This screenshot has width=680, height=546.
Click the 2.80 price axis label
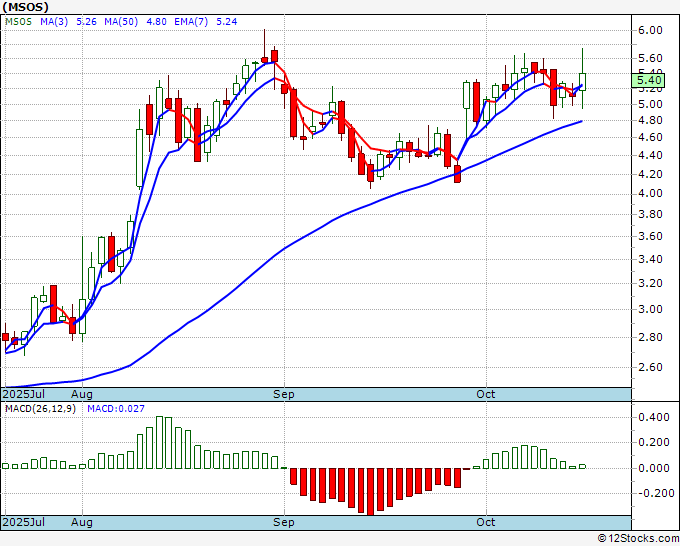click(651, 337)
